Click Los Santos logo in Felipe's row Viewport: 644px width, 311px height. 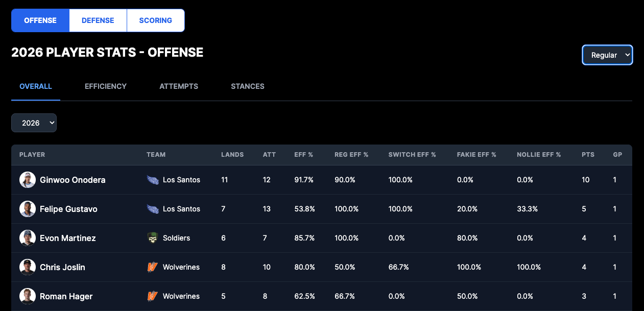153,209
